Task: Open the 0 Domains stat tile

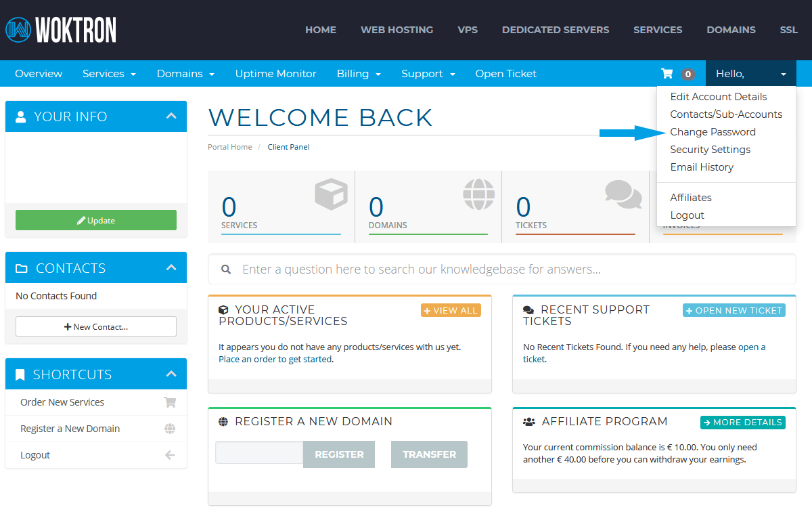Action: click(428, 207)
